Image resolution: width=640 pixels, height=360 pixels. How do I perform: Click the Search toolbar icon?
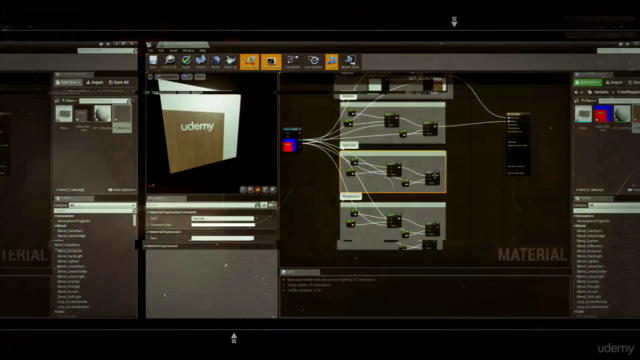click(x=200, y=62)
